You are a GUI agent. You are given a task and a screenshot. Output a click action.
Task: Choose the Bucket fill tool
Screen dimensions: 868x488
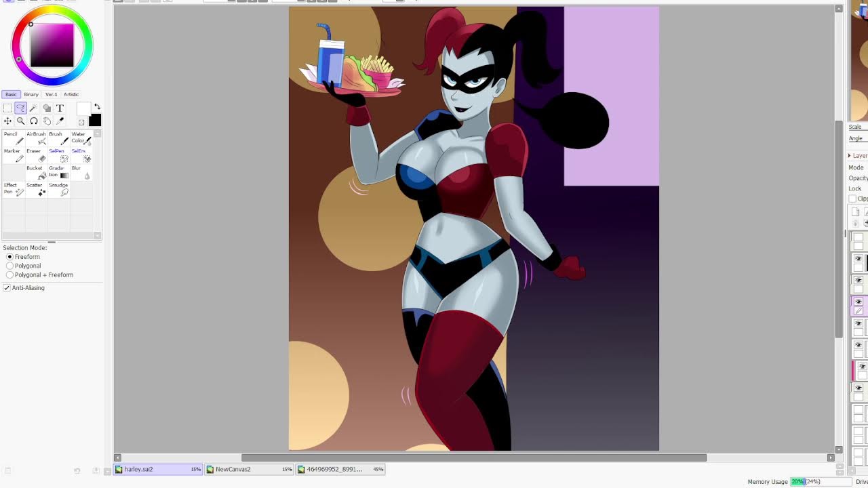[x=37, y=171]
